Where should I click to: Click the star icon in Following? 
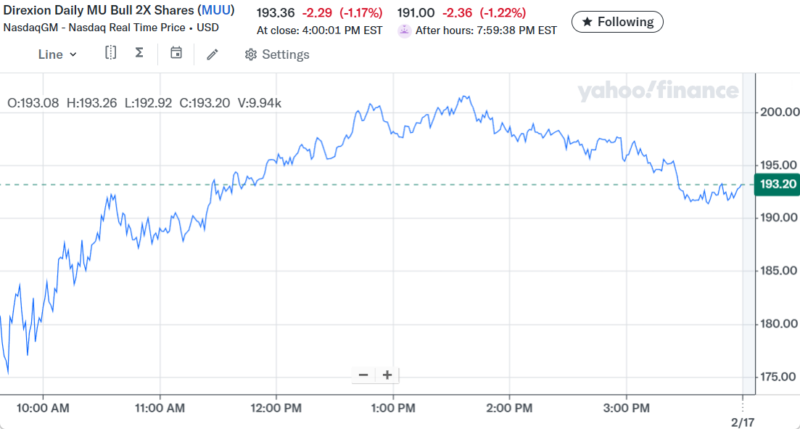click(586, 21)
